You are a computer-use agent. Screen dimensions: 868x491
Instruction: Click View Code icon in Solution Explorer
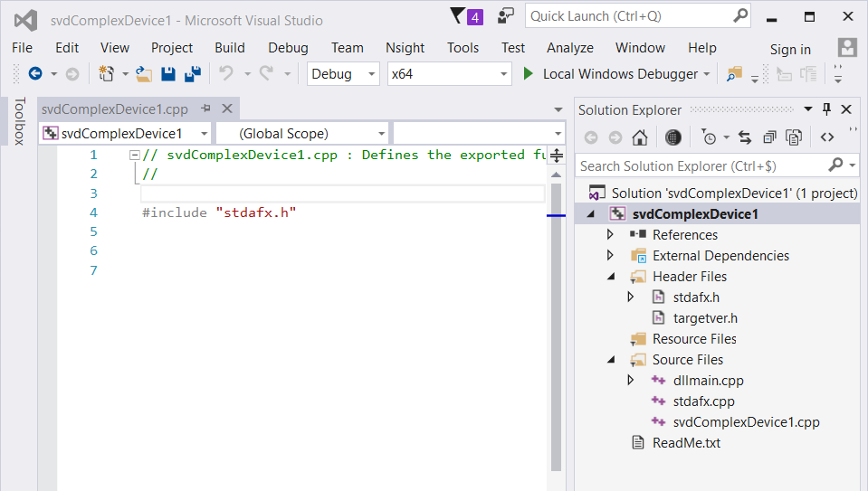pyautogui.click(x=827, y=137)
